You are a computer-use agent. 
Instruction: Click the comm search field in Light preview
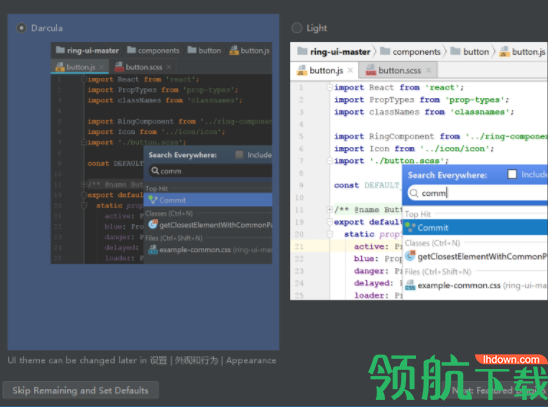pos(477,193)
